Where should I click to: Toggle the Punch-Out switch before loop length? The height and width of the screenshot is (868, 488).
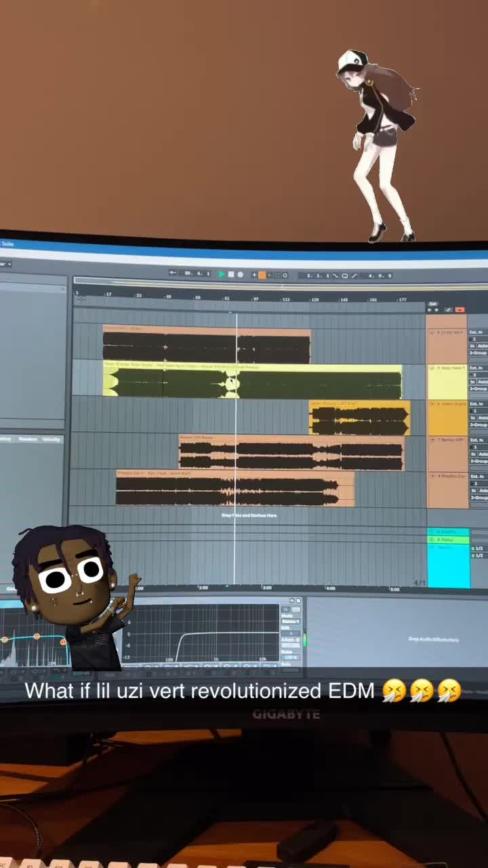[x=354, y=276]
